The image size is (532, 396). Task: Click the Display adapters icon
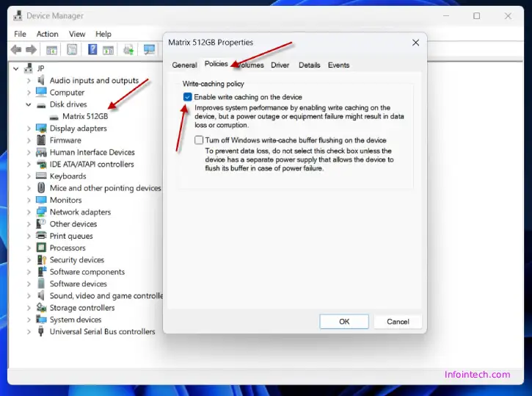point(41,128)
